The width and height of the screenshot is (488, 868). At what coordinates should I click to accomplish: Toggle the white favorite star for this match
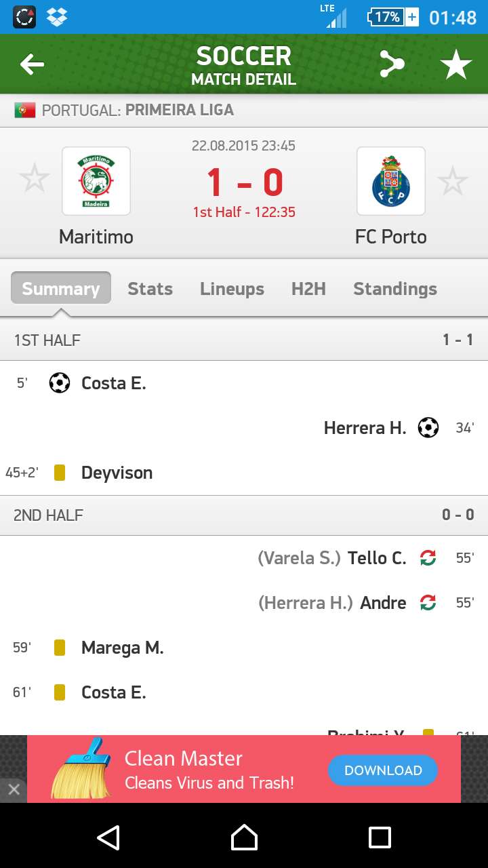point(456,64)
